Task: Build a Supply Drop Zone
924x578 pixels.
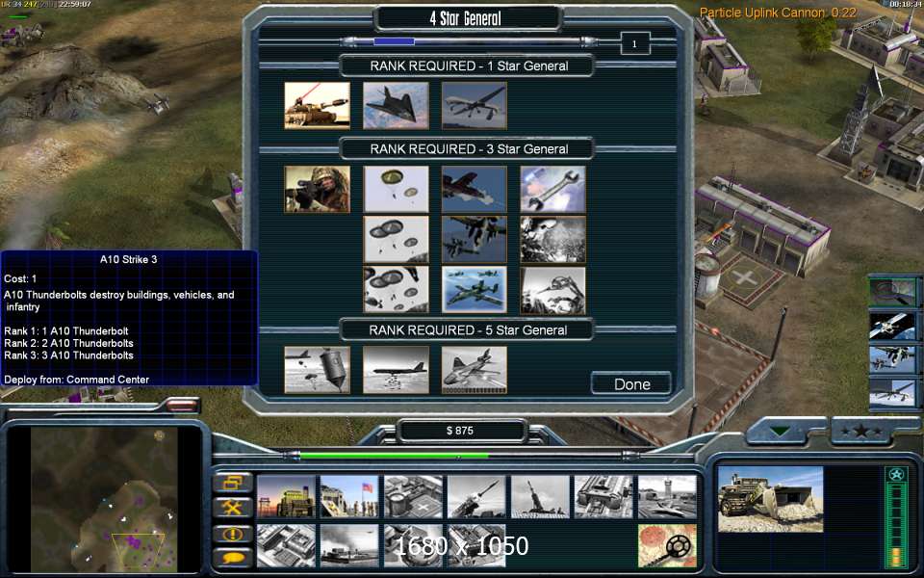Action: tap(349, 545)
